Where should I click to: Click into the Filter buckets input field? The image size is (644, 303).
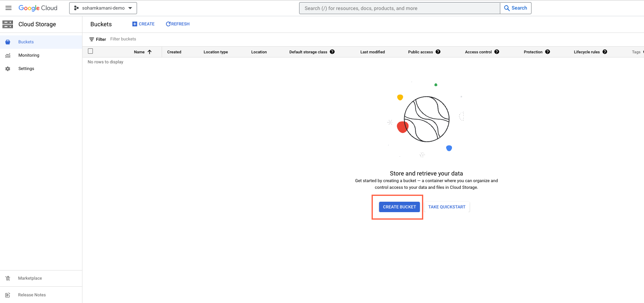pyautogui.click(x=167, y=39)
